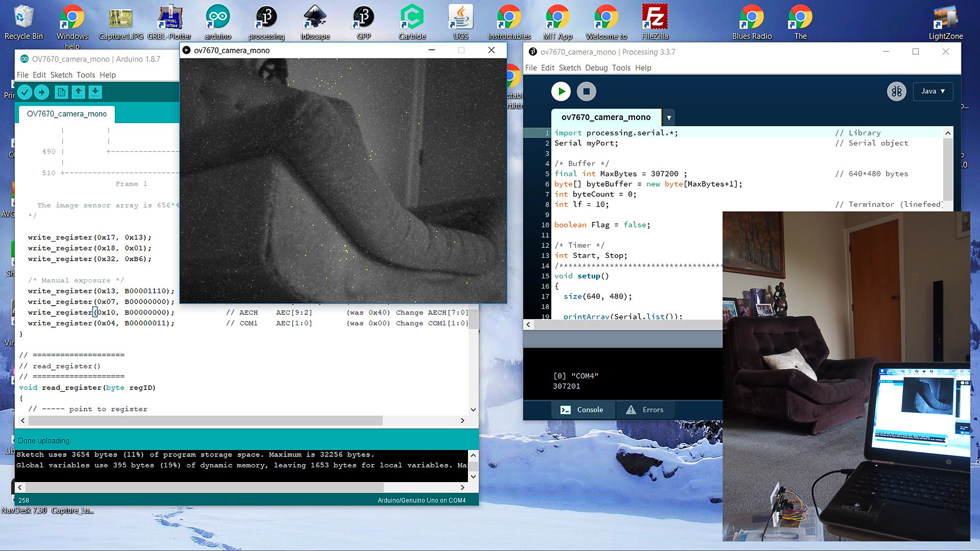
Task: Click the Arduino Verify/Compile icon
Action: (25, 92)
